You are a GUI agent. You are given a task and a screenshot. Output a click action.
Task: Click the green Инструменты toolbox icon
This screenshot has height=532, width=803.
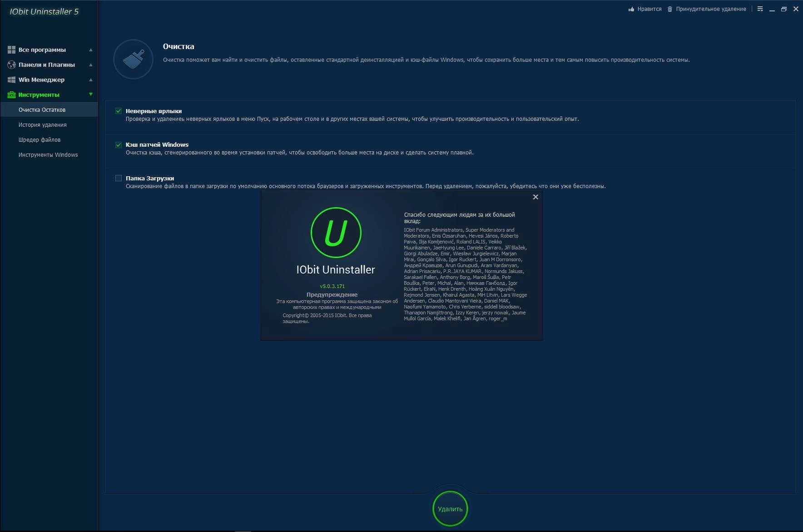coord(11,94)
